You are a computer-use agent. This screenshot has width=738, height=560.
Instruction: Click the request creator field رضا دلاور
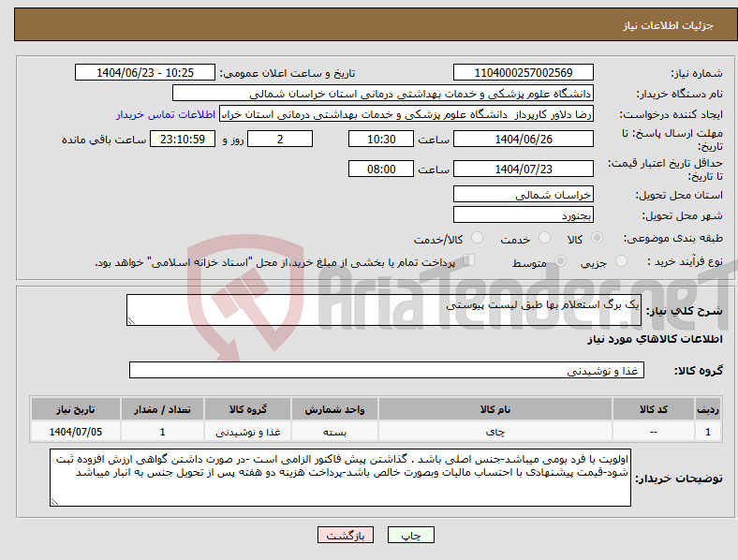[406, 114]
